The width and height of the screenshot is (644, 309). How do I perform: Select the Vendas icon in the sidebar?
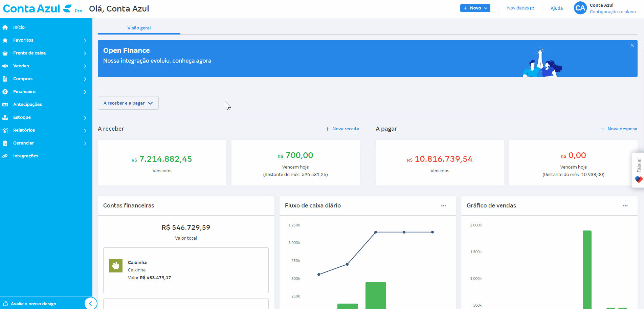[5, 66]
